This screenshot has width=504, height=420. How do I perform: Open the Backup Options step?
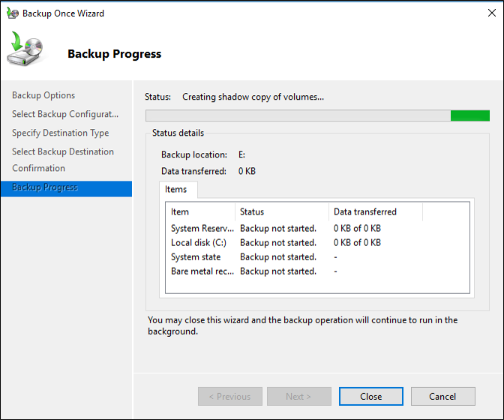[43, 95]
